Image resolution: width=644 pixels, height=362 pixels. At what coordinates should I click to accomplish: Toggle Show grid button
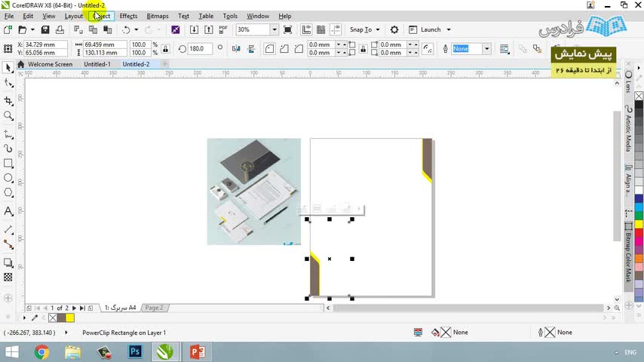pos(321,29)
